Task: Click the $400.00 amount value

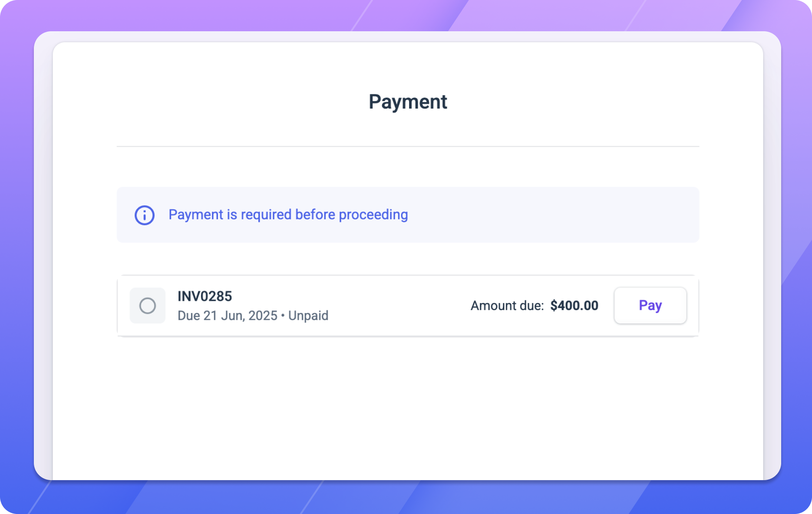Action: coord(574,306)
